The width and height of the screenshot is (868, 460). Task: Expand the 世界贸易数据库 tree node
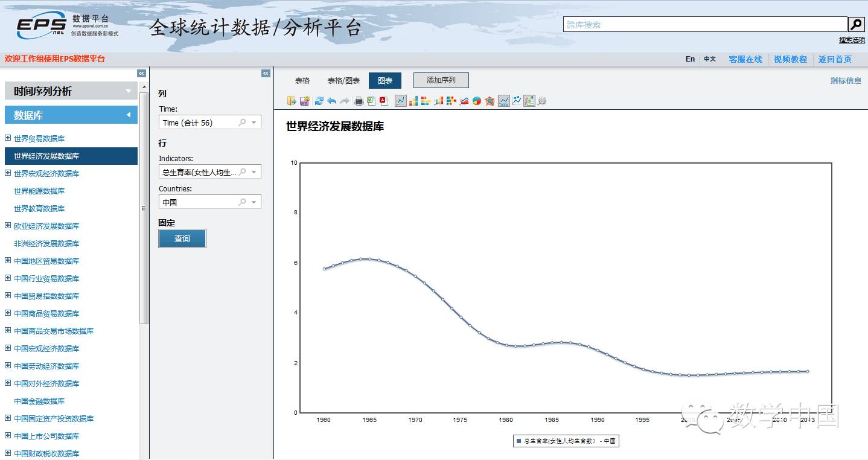8,138
